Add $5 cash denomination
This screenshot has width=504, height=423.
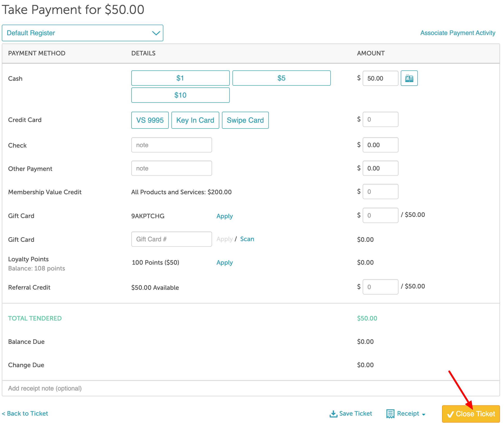[x=281, y=78]
